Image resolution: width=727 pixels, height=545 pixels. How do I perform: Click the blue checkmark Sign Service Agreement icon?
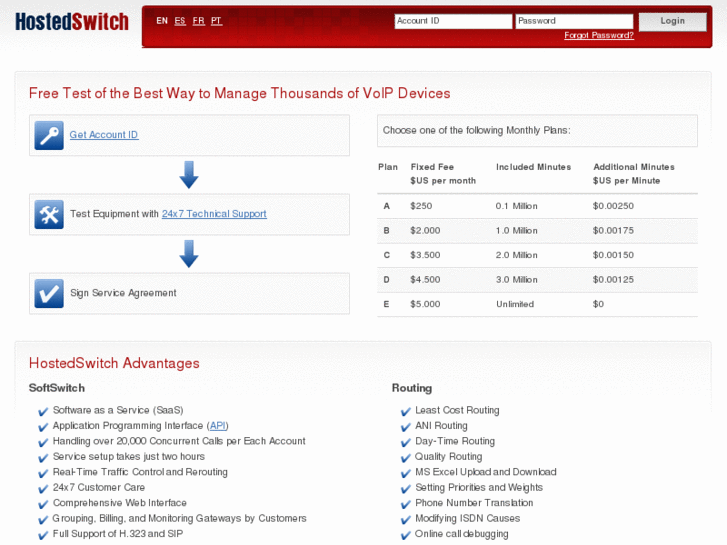pos(49,293)
